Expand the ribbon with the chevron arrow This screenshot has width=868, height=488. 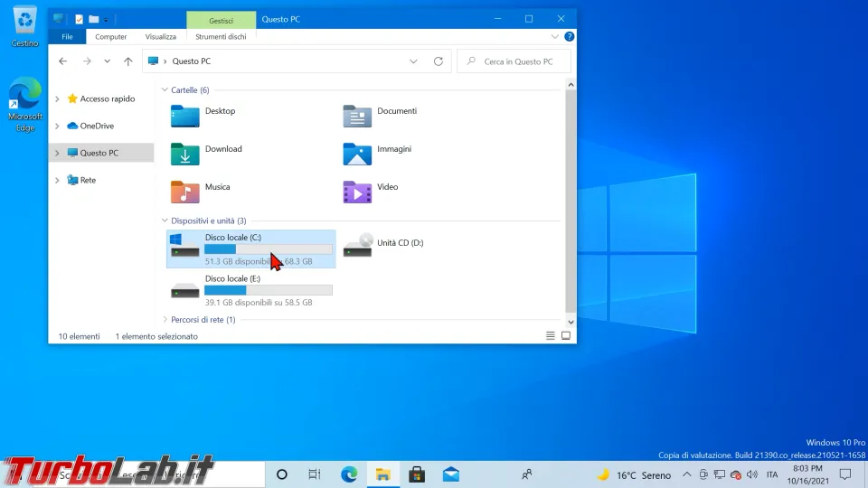[555, 37]
